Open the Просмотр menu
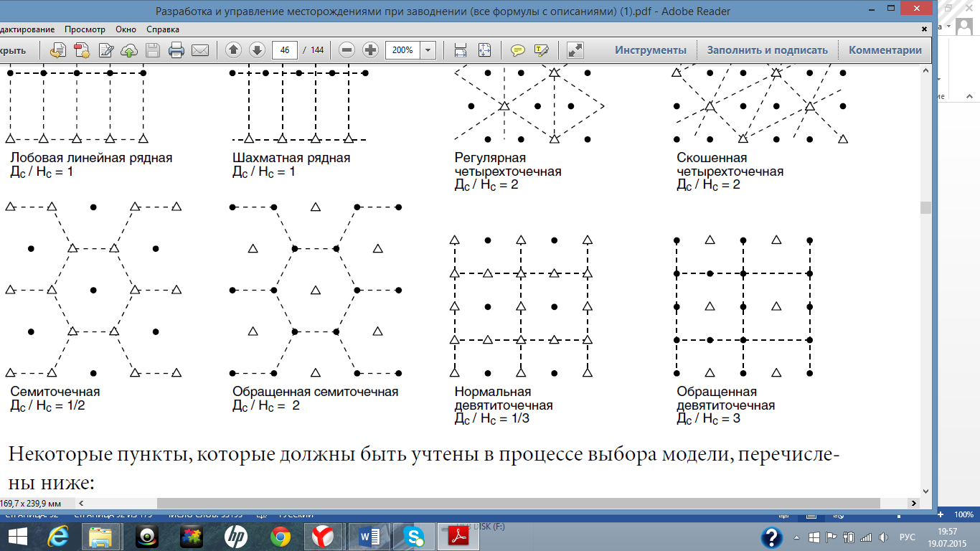The image size is (980, 551). coord(85,29)
